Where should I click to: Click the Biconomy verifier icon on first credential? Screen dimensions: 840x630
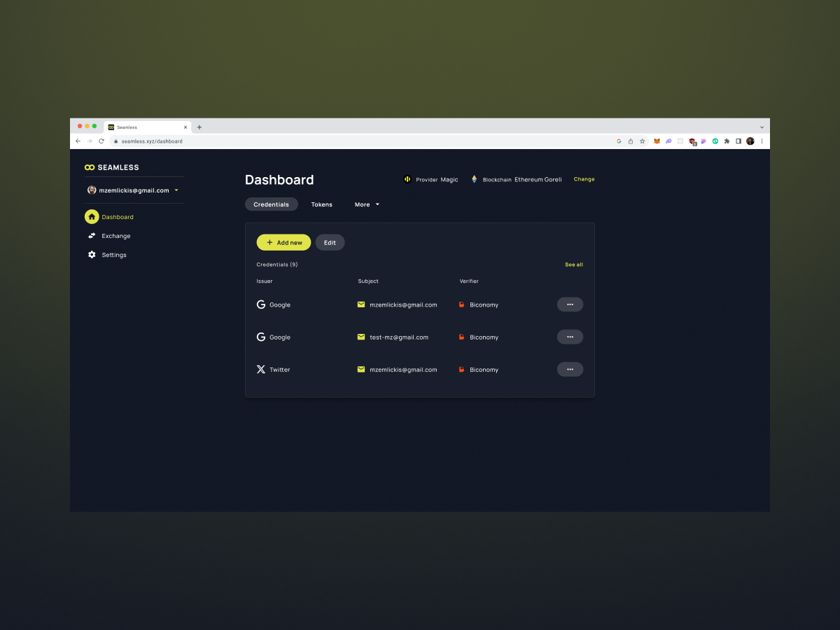pos(462,304)
